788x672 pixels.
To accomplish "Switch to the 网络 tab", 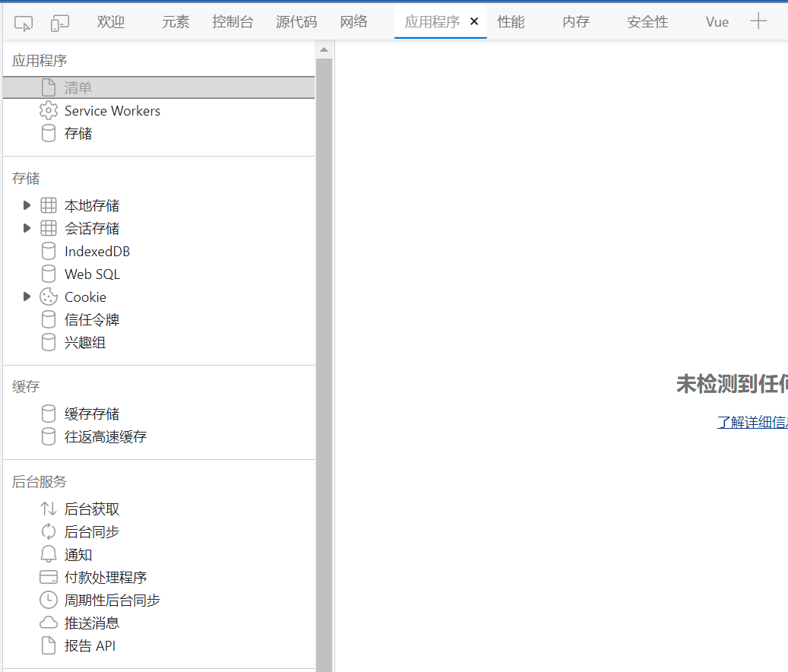I will click(x=353, y=22).
